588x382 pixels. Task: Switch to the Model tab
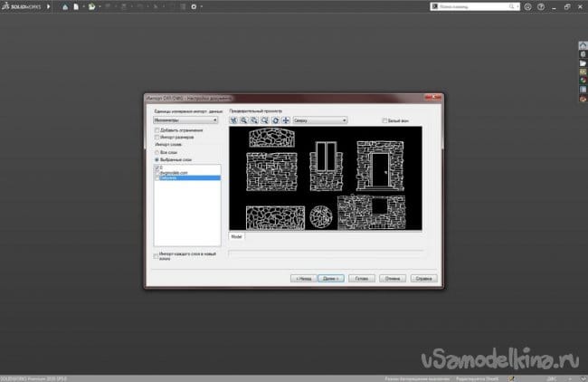237,235
